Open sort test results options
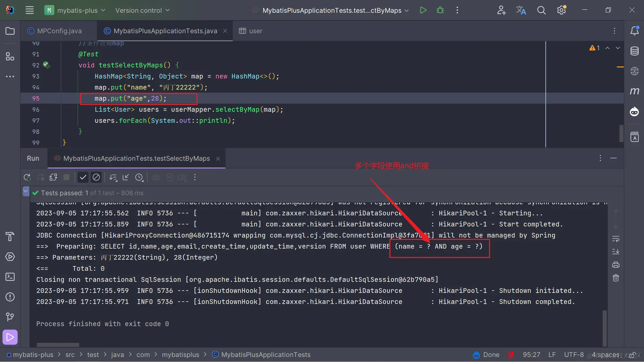Image resolution: width=644 pixels, height=362 pixels. pos(113,177)
